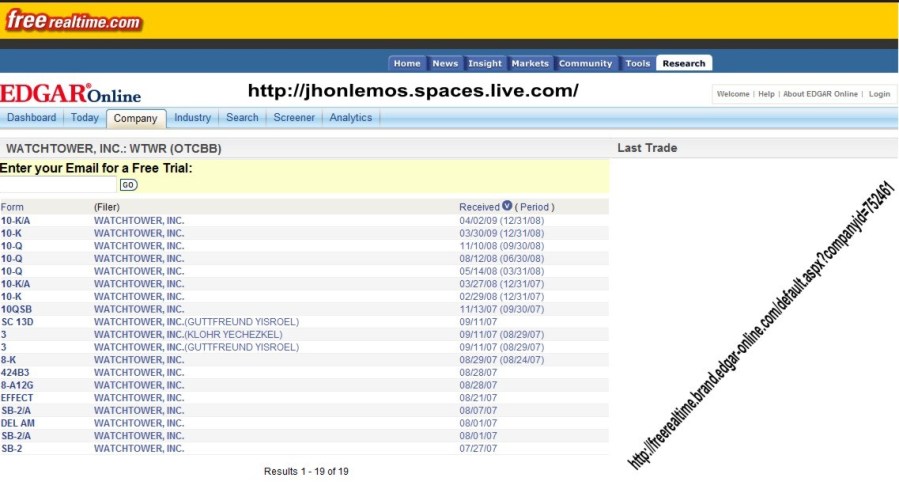
Task: Click the Help link in header
Action: [766, 94]
